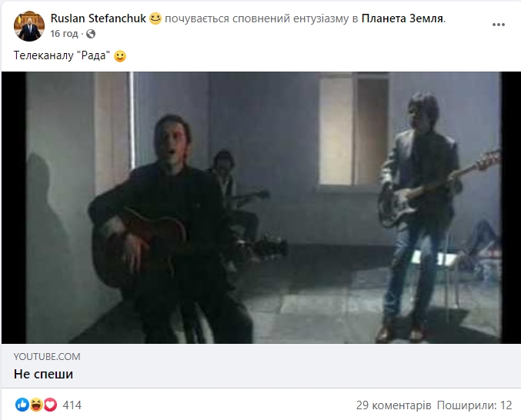Click the red heart Love reaction icon
The width and height of the screenshot is (521, 420).
pos(50,405)
